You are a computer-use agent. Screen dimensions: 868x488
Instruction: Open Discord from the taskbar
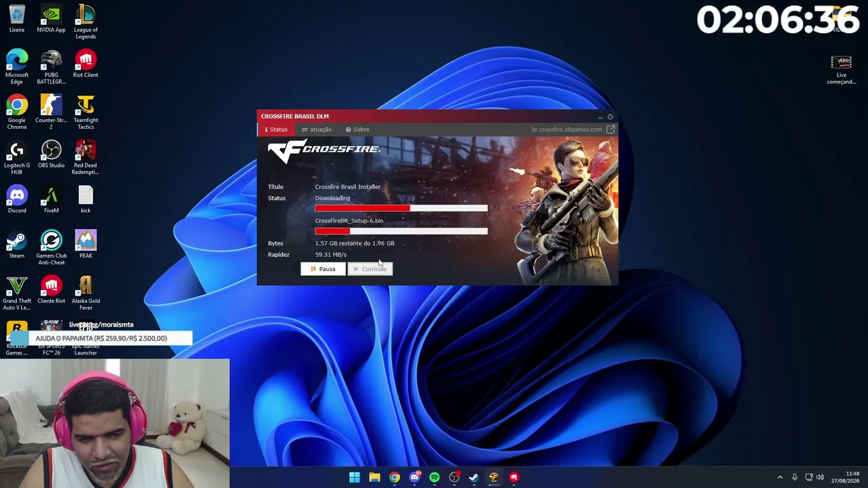[x=414, y=477]
